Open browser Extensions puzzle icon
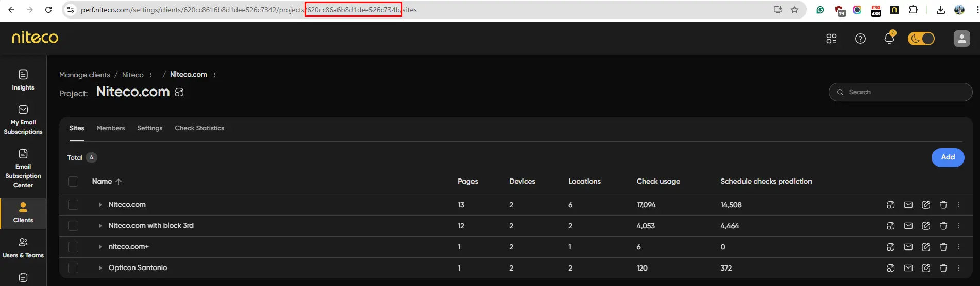 tap(913, 10)
